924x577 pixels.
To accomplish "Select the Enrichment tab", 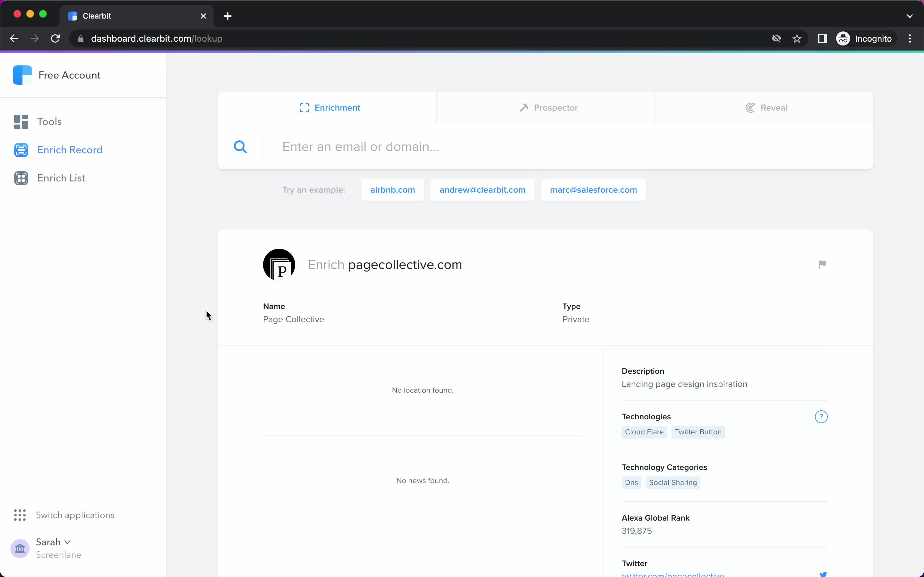I will 329,108.
